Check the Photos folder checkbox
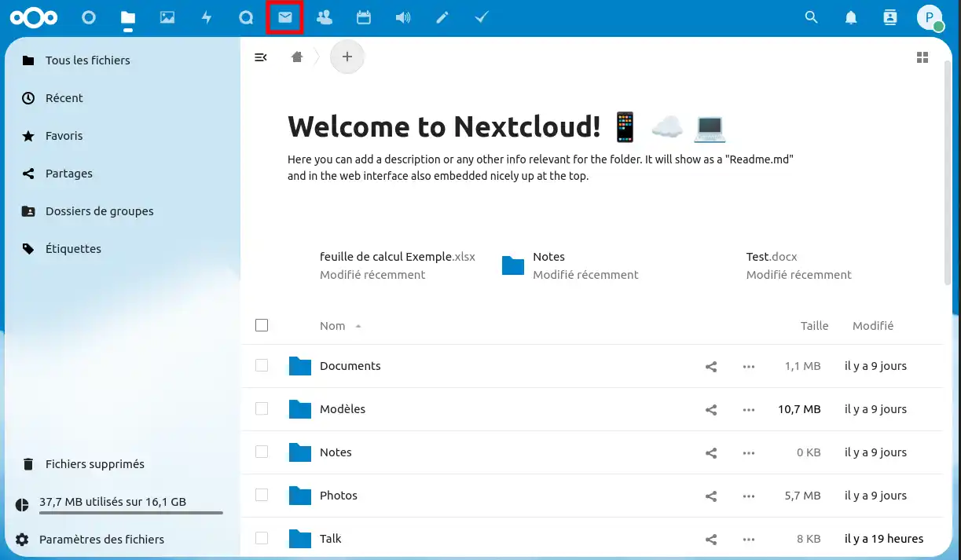 pyautogui.click(x=262, y=495)
